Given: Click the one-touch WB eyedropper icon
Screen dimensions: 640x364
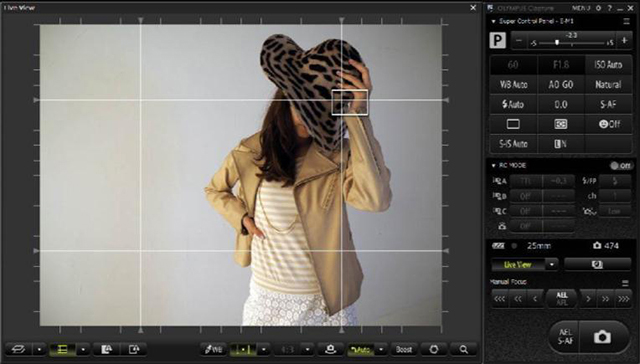Looking at the screenshot, I should tap(213, 349).
